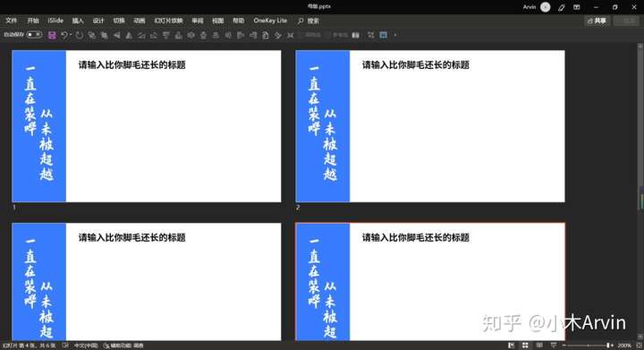The image size is (644, 350).
Task: Switch to the iSlide tab
Action: [55, 21]
